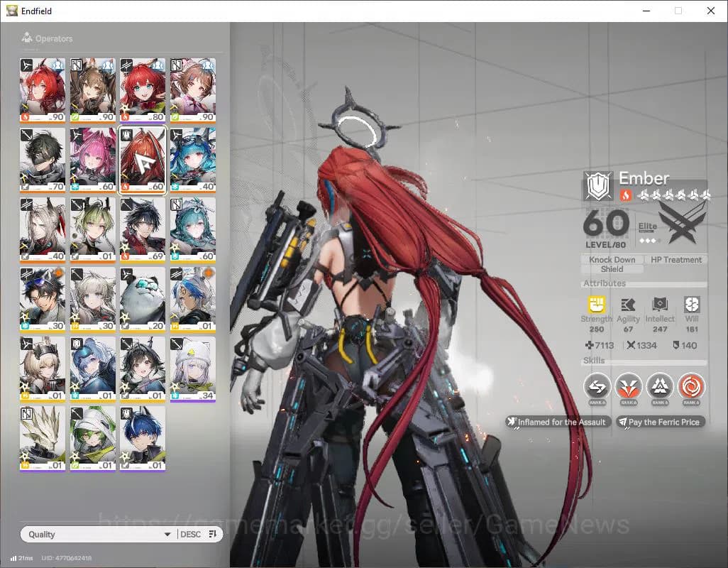Screen dimensions: 728x568
Task: Select green-hooded level 01 operator in last row
Action: (x=92, y=438)
